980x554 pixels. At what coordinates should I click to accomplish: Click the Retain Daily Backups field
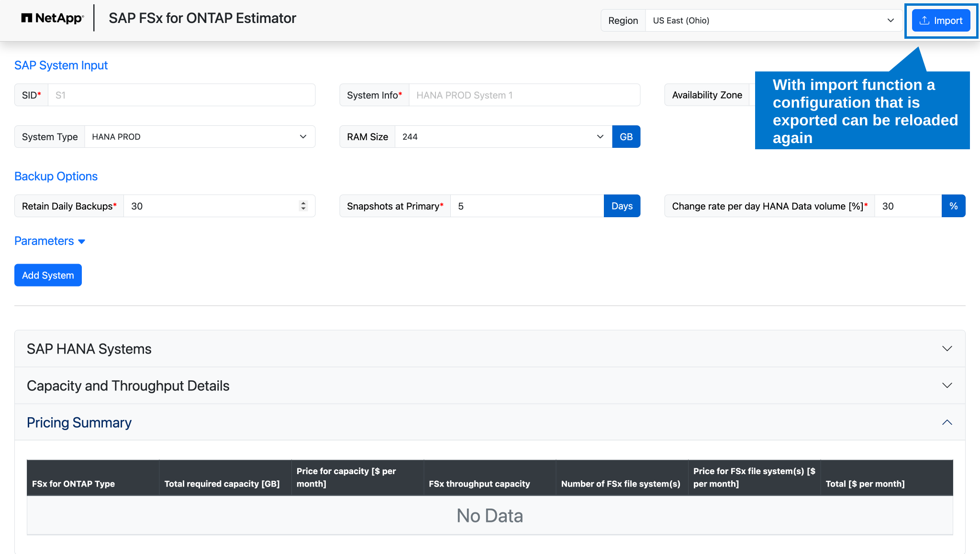pyautogui.click(x=219, y=206)
